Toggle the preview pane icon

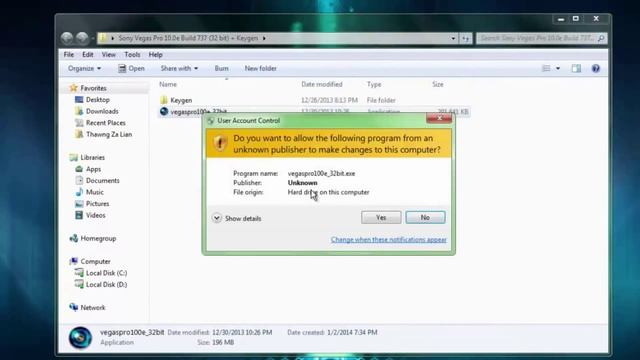576,69
